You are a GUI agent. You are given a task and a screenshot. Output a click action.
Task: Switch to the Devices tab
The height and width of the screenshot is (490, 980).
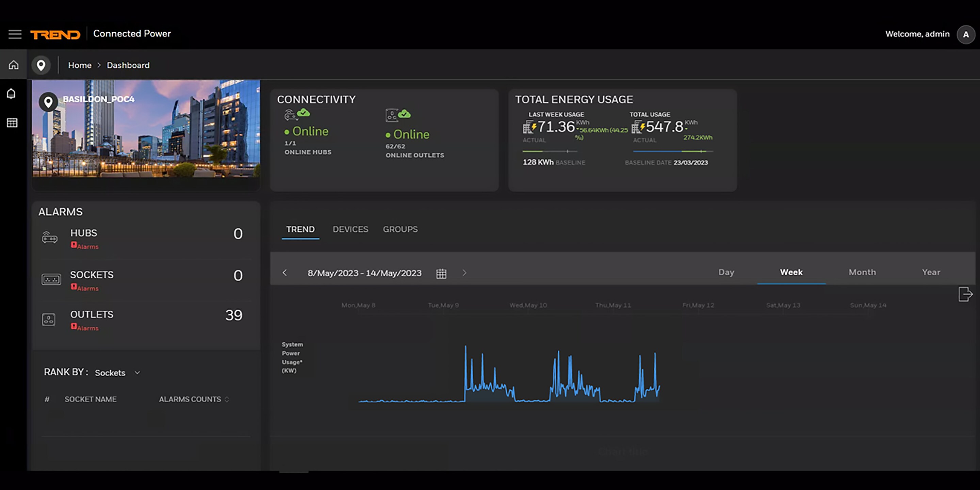[350, 229]
